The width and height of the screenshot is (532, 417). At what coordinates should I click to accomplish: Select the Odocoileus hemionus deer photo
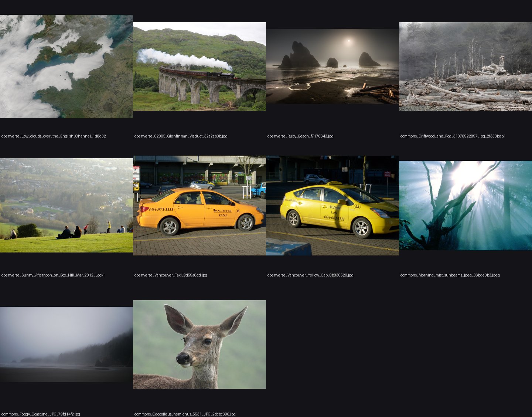[x=199, y=345]
